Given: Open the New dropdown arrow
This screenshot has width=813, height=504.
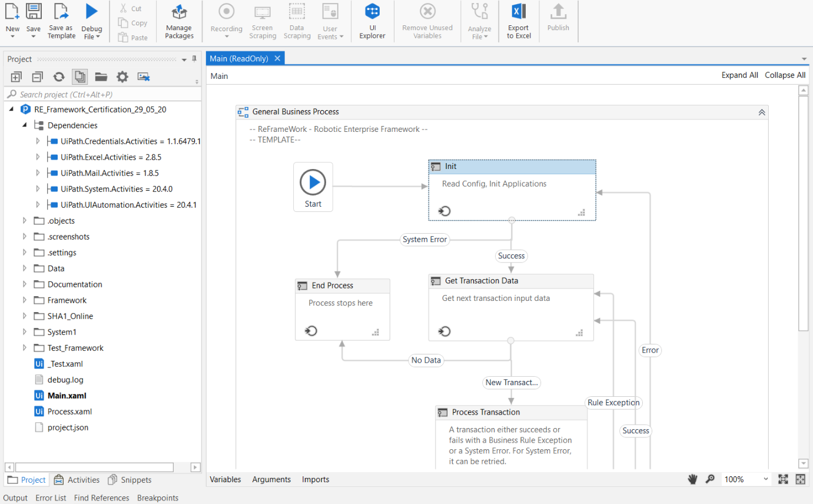Looking at the screenshot, I should [x=12, y=37].
